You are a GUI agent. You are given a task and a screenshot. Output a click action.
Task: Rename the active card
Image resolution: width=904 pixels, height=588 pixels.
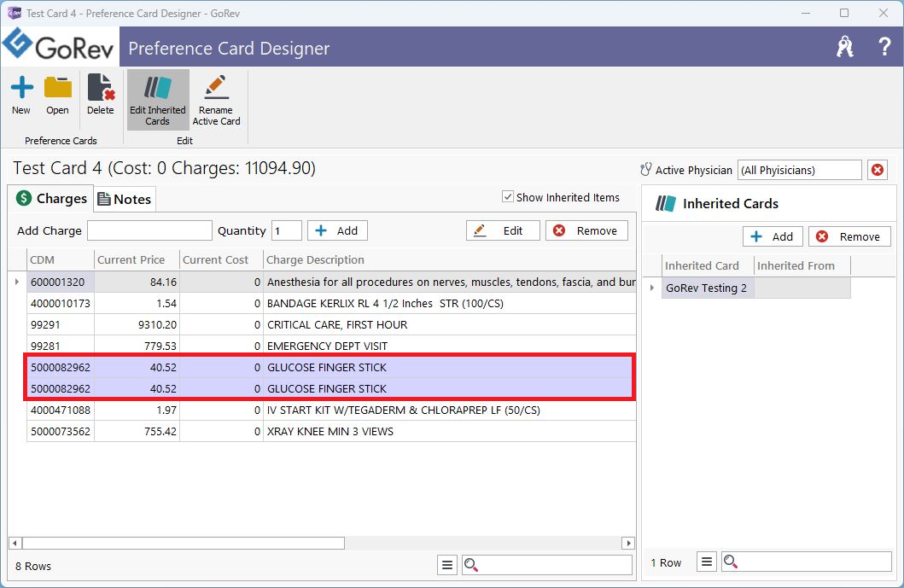216,101
